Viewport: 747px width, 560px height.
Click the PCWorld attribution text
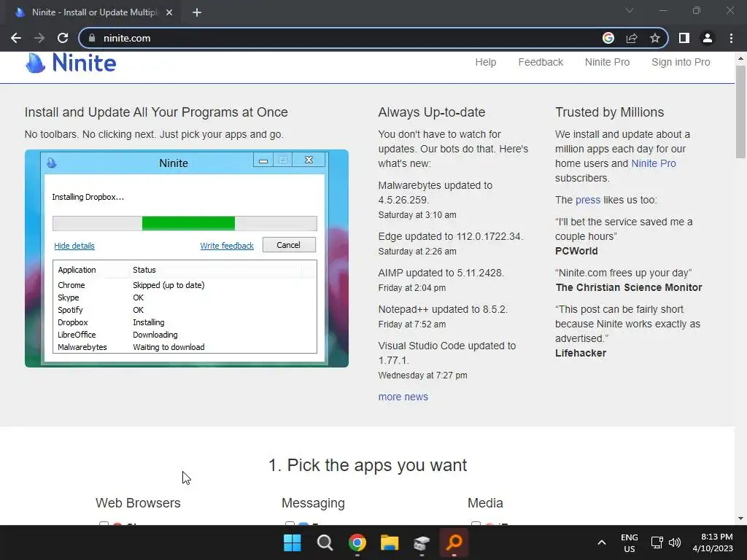coord(576,251)
